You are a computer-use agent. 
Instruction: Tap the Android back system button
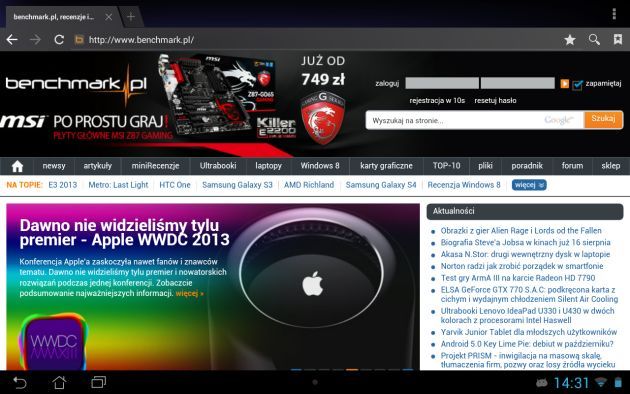pyautogui.click(x=19, y=382)
